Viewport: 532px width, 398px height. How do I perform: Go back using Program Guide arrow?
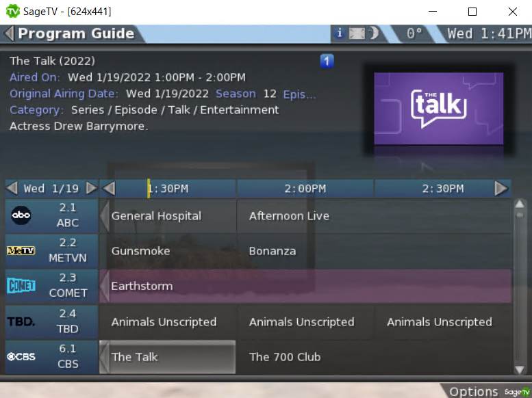(x=9, y=34)
